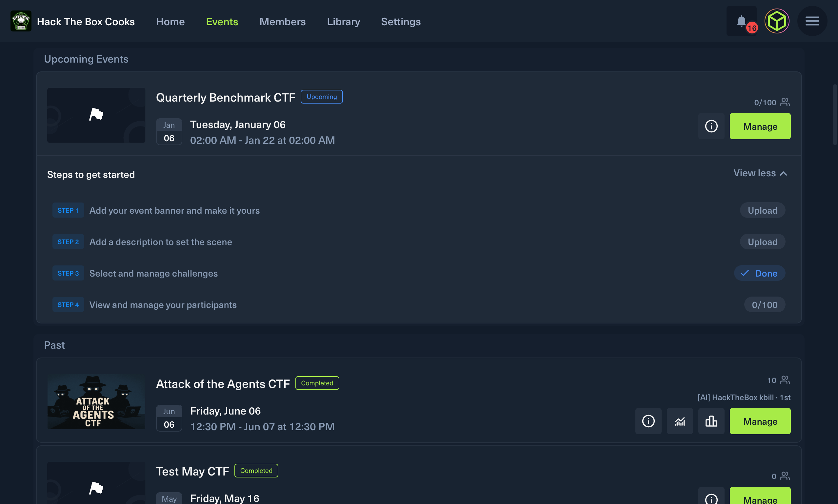Click Completed badge on Attack of the Agents
Image resolution: width=838 pixels, height=504 pixels.
[x=317, y=383]
